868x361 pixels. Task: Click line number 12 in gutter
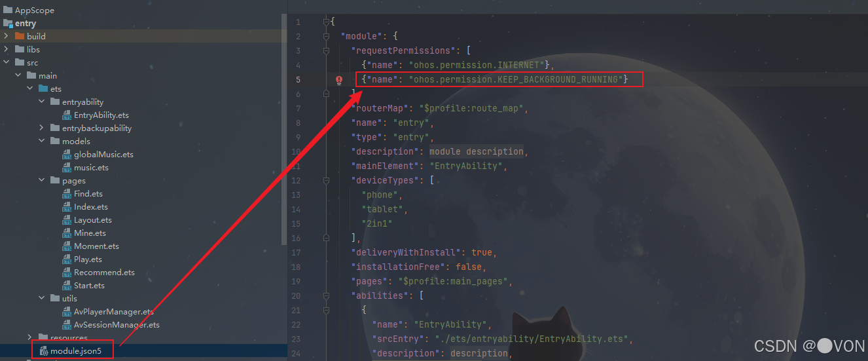297,181
